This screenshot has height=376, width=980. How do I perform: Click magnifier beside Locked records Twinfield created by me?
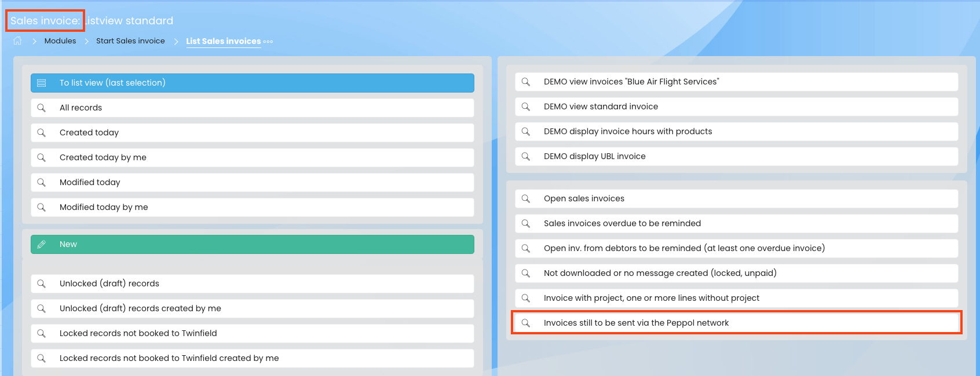(x=42, y=358)
